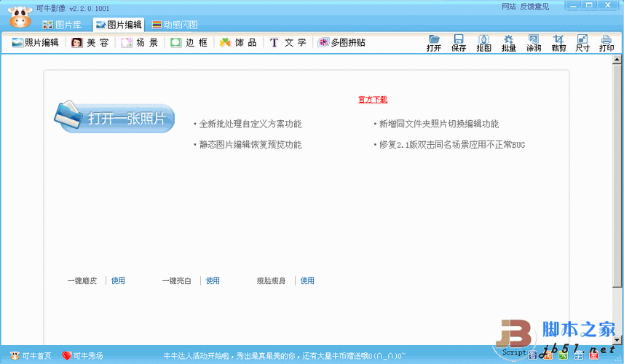Viewport: 624px width, 364px height.
Task: Click the 修复2.1版双击同名场景 text
Action: click(x=451, y=145)
